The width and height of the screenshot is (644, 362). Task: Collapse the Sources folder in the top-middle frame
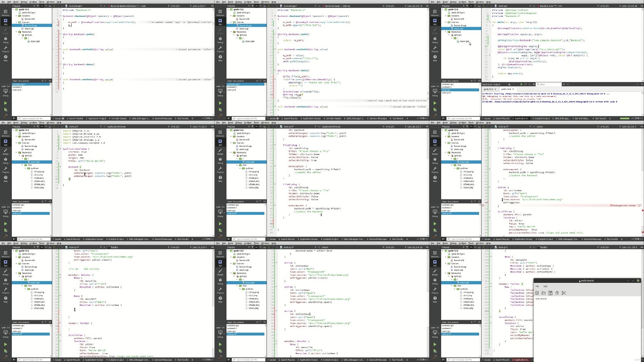[x=231, y=22]
